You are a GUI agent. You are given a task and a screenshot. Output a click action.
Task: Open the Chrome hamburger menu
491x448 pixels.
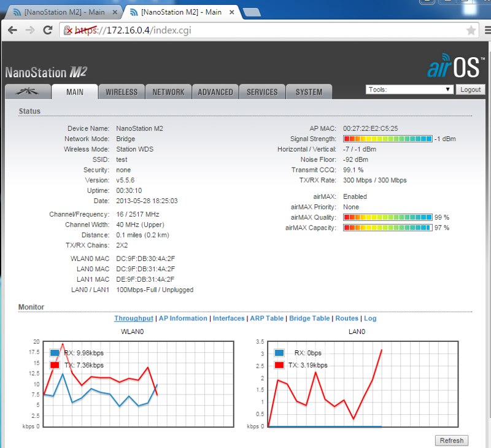[x=487, y=28]
